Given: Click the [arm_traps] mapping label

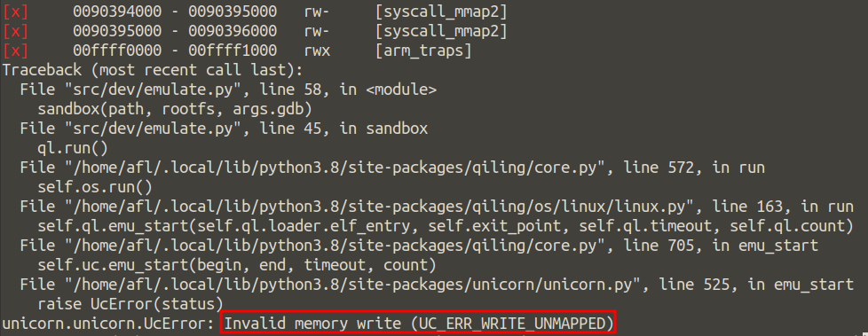Looking at the screenshot, I should (x=423, y=51).
